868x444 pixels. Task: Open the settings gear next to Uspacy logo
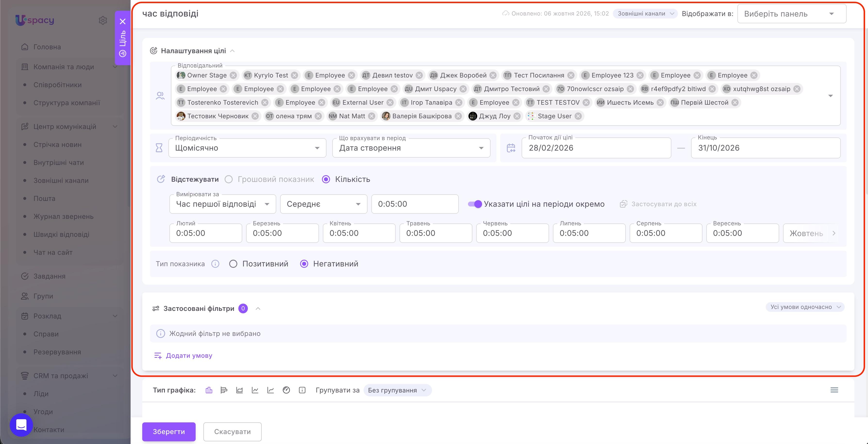coord(103,20)
